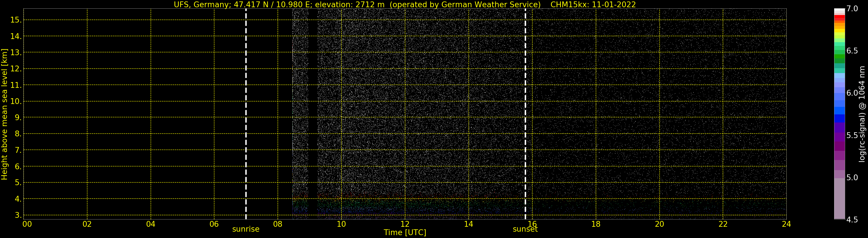This screenshot has height=238, width=868.
Task: Click the '4.5' colorbar tick value
Action: tap(852, 220)
